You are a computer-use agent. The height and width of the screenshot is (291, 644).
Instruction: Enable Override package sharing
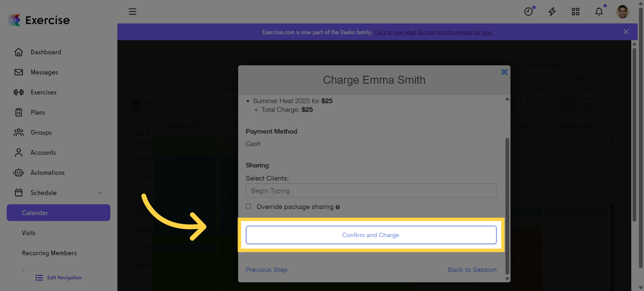coord(248,206)
